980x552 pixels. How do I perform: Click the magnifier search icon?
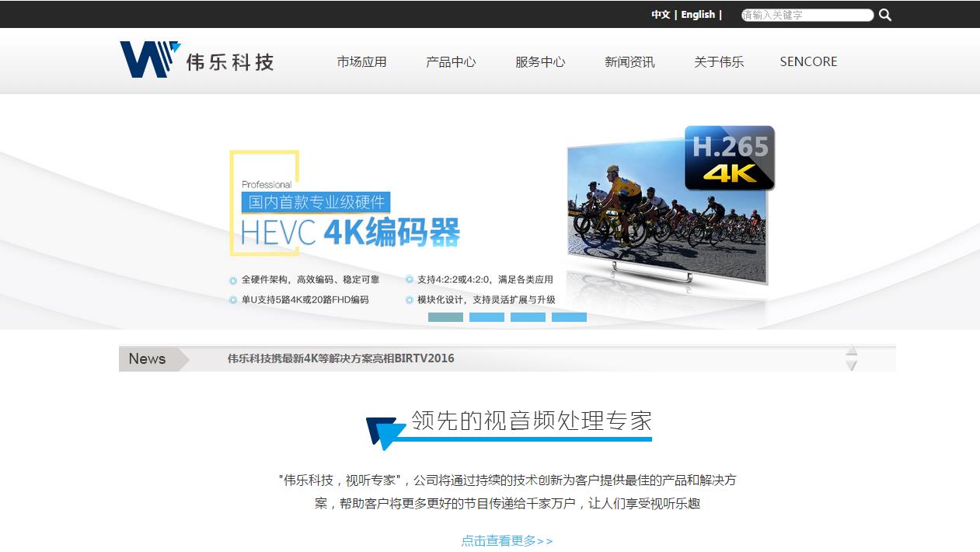click(885, 15)
